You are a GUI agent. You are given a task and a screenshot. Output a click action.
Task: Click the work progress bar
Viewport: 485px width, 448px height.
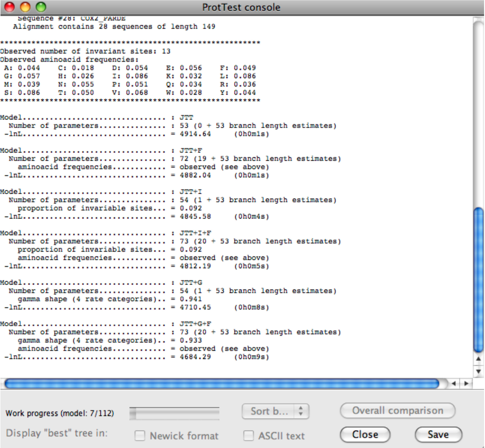pyautogui.click(x=174, y=413)
